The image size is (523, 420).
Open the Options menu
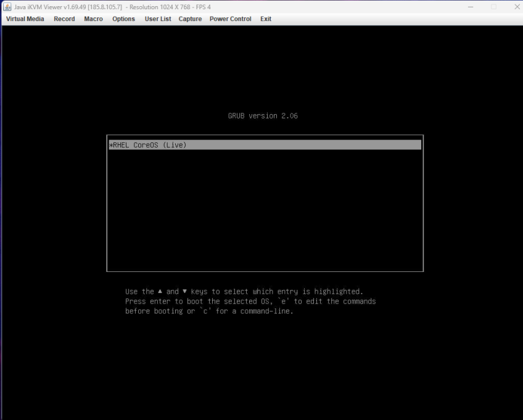tap(123, 19)
